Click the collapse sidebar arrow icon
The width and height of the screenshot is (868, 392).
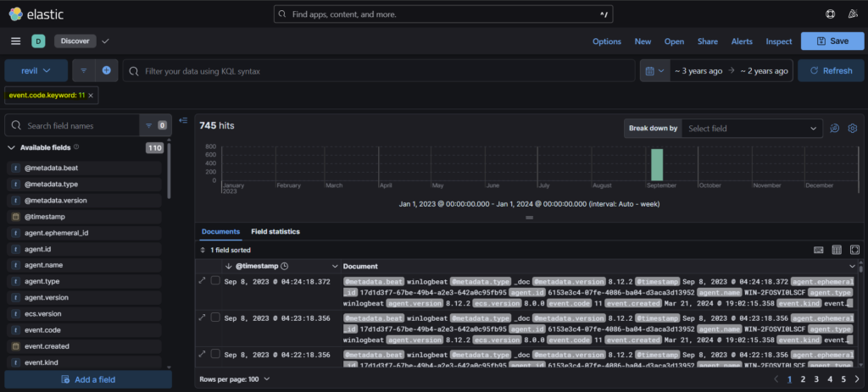point(182,120)
